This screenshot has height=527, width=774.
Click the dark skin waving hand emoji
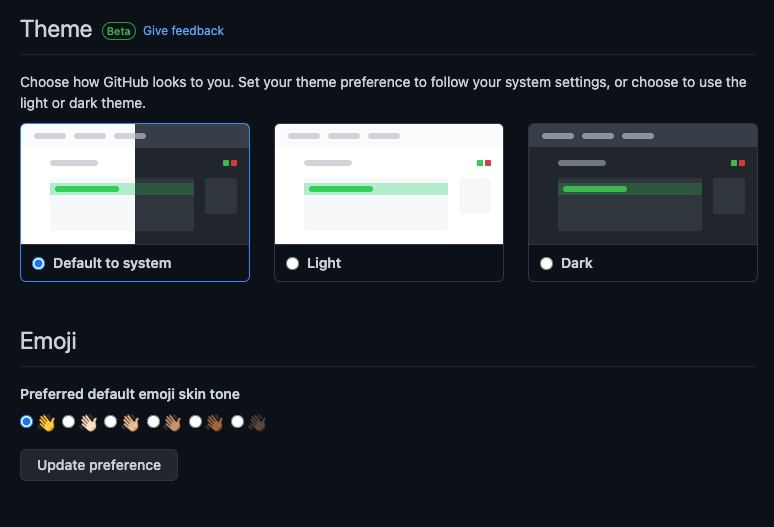coord(258,423)
